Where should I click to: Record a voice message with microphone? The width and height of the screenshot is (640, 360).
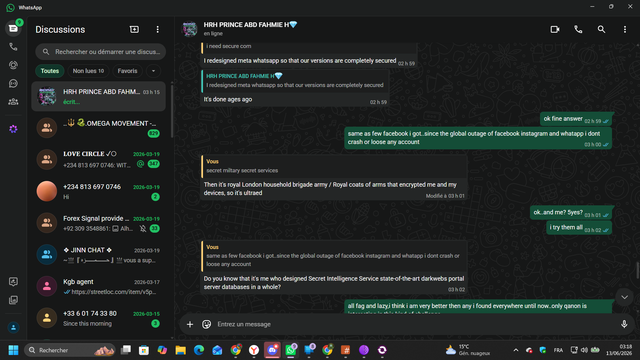[x=624, y=324]
